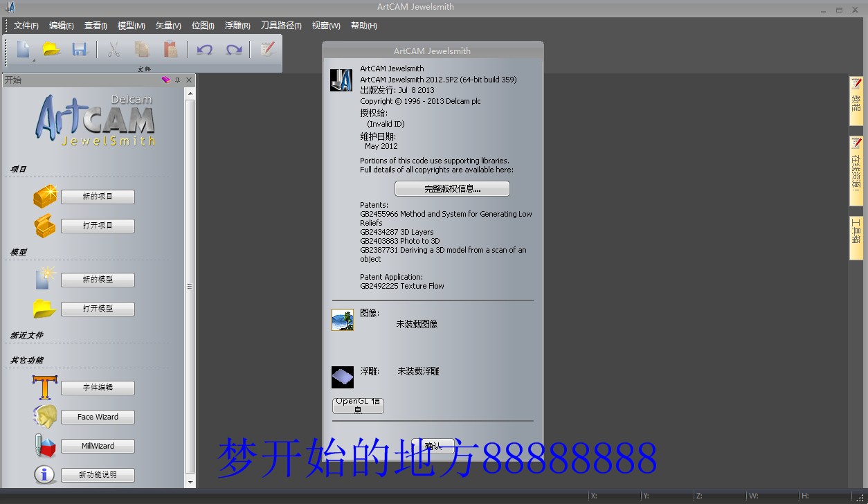This screenshot has width=868, height=504.
Task: Click the ArtCAM logo icon in About dialog
Action: pyautogui.click(x=341, y=80)
